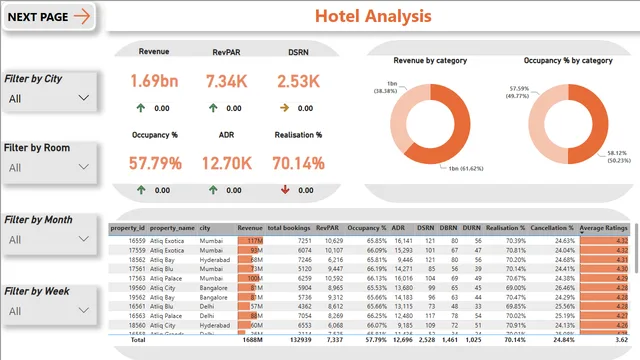Open the Filter by City dropdown chevron
This screenshot has height=360, width=640.
(84, 98)
